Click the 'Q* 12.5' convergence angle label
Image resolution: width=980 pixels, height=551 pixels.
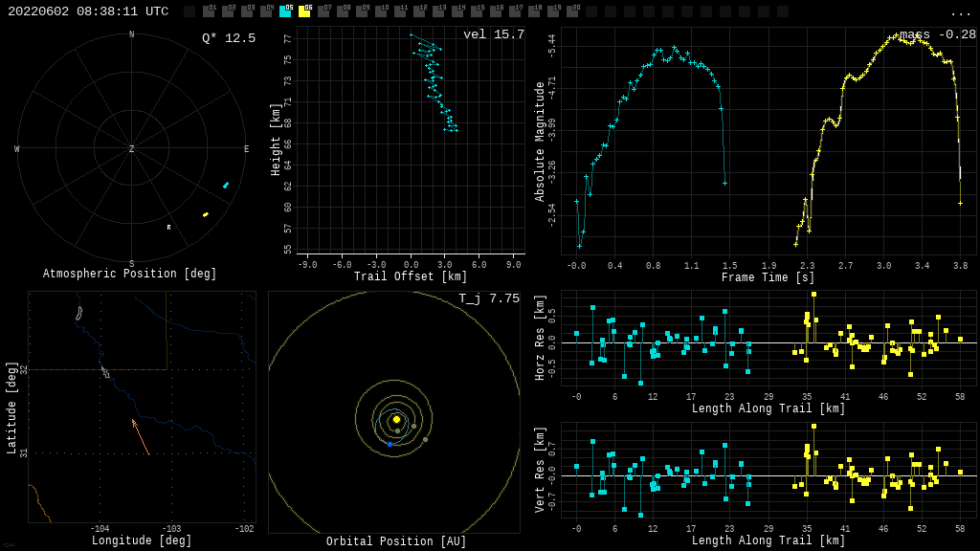tap(228, 38)
